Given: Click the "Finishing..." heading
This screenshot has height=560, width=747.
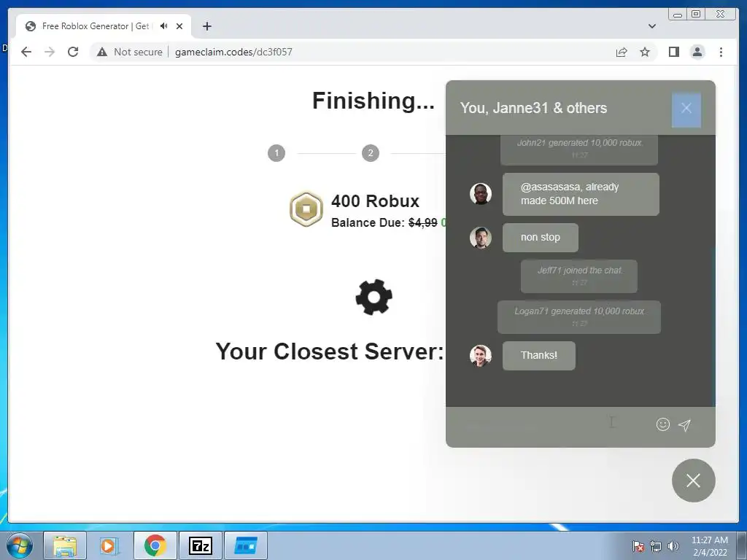Looking at the screenshot, I should tap(373, 101).
